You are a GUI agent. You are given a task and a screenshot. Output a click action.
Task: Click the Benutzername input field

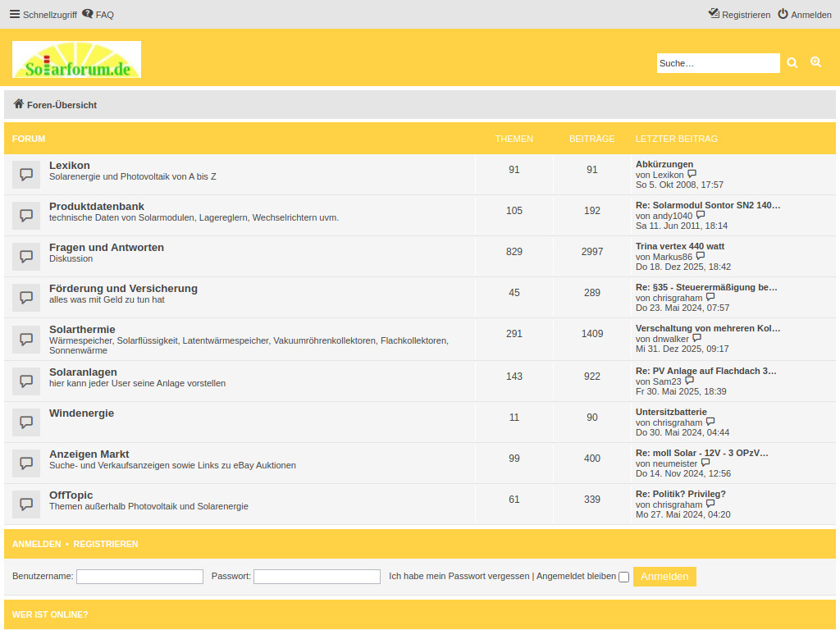click(x=139, y=577)
